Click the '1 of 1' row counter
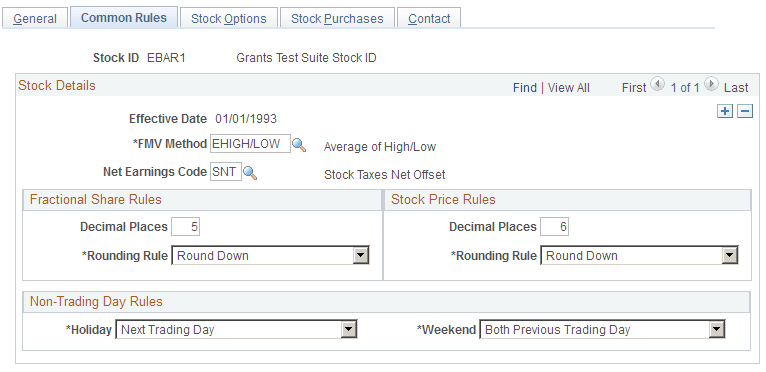Image resolution: width=766 pixels, height=372 pixels. point(684,88)
